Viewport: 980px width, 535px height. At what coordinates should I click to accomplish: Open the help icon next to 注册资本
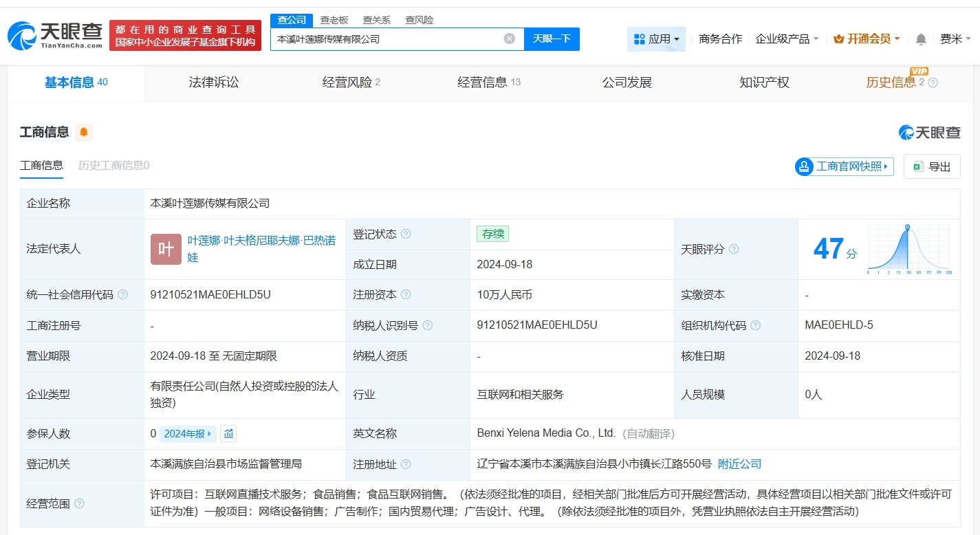point(406,294)
